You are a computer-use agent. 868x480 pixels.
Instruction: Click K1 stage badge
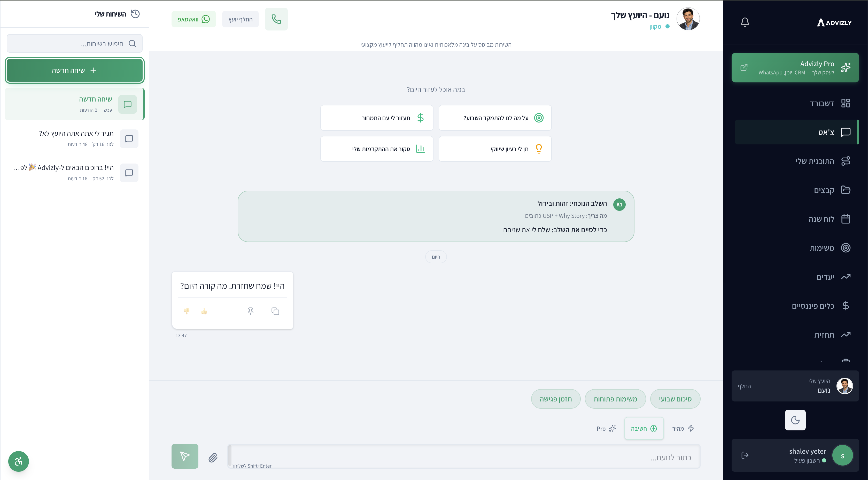pos(619,205)
